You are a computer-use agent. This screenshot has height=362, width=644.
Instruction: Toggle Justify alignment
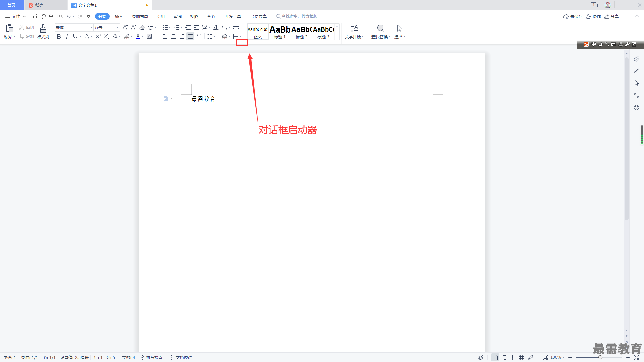click(190, 36)
